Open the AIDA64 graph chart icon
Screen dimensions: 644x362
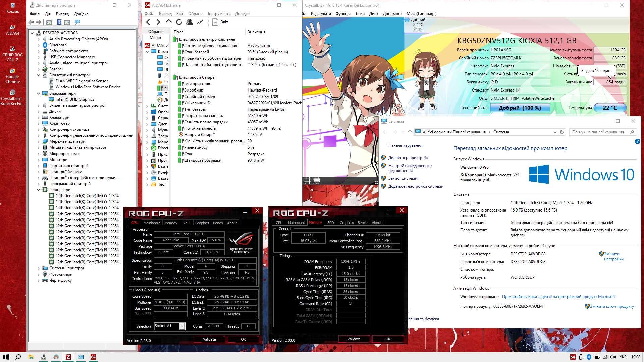point(200,22)
